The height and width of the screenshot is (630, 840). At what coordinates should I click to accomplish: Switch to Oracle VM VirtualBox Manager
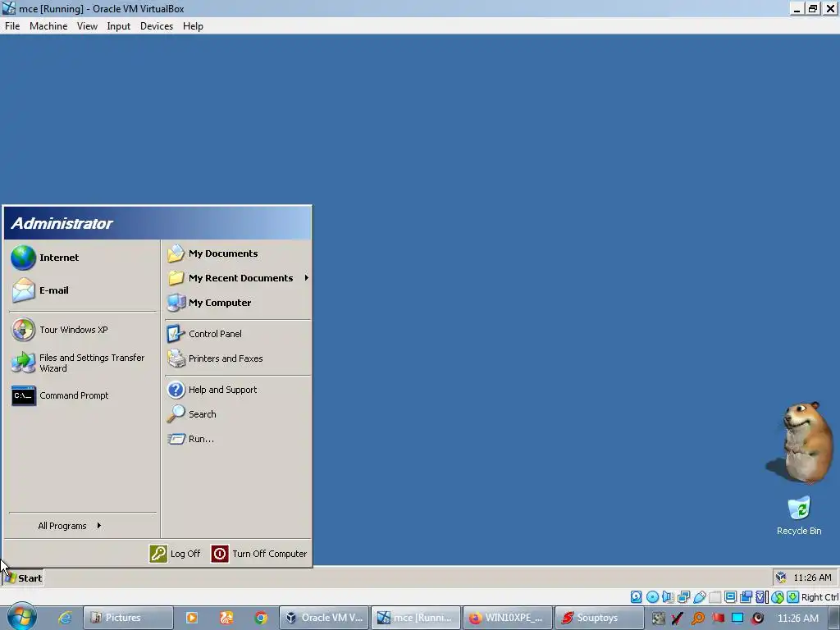click(324, 618)
